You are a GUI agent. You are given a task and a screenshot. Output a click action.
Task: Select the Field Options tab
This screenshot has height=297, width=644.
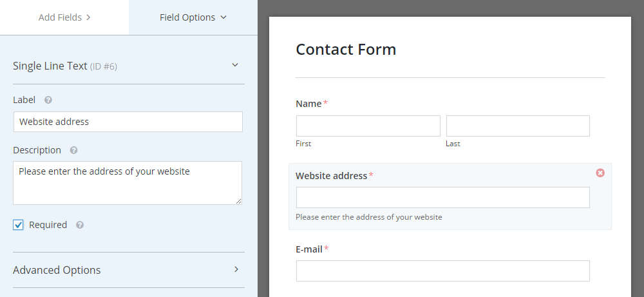tap(193, 17)
